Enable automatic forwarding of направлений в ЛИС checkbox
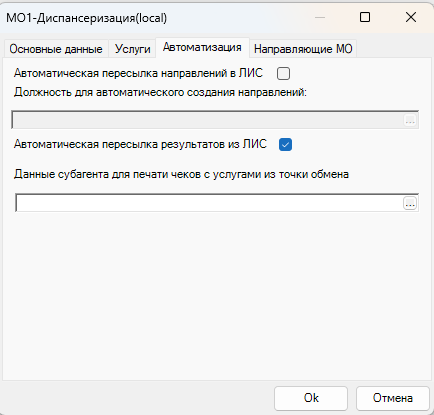This screenshot has width=434, height=415. [x=283, y=73]
